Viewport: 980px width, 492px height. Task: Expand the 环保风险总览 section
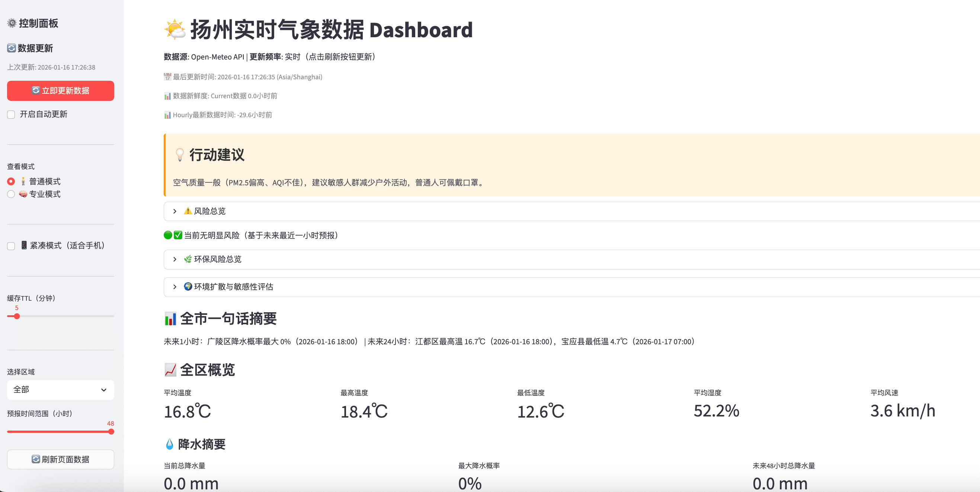tap(175, 259)
